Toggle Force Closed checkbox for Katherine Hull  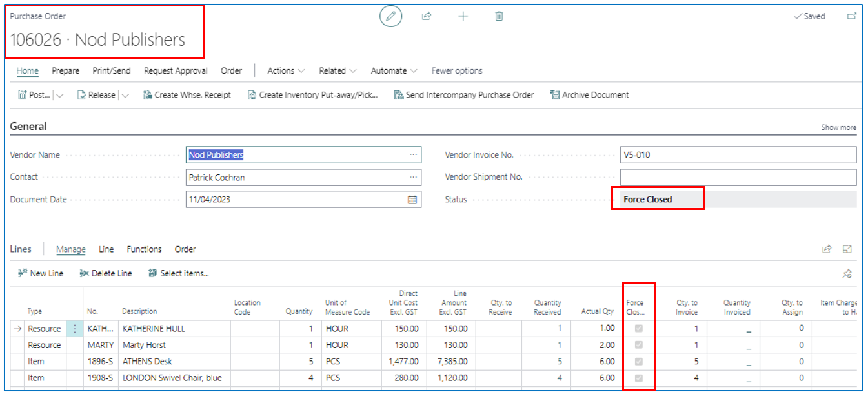[x=639, y=329]
